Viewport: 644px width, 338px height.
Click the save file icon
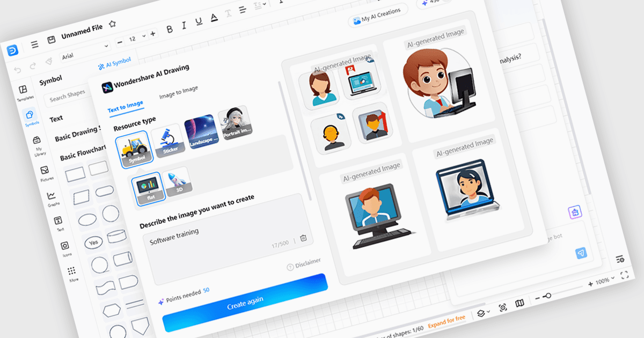(51, 40)
